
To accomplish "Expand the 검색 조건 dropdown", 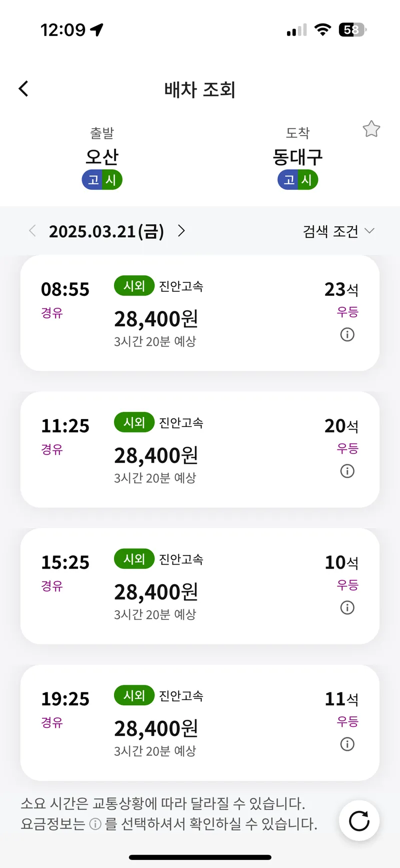I will point(338,231).
